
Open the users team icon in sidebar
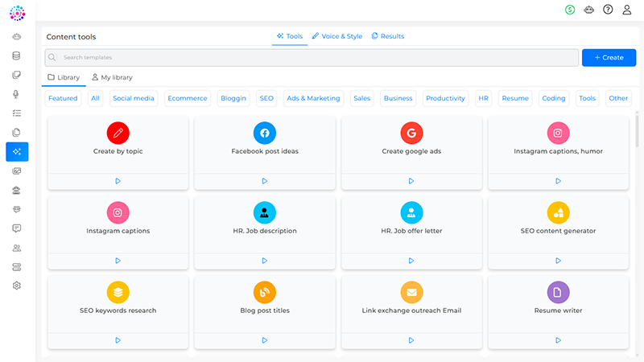click(x=16, y=248)
